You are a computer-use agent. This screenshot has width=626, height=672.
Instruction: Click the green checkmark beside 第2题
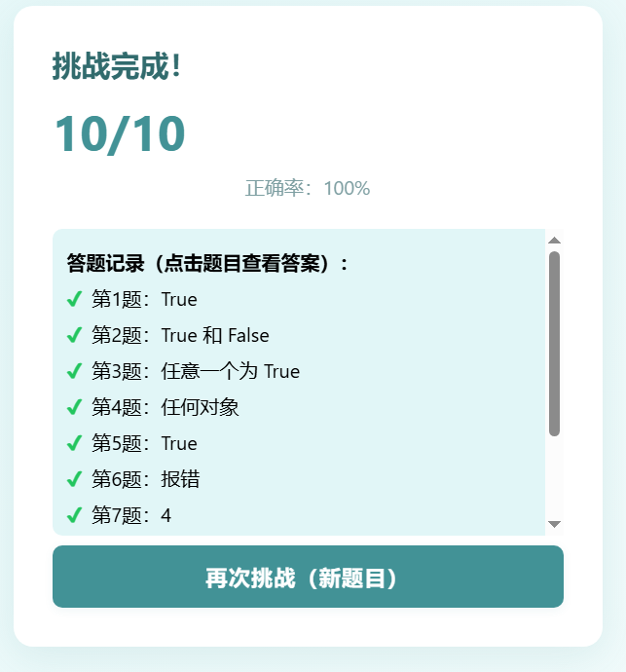(x=74, y=336)
